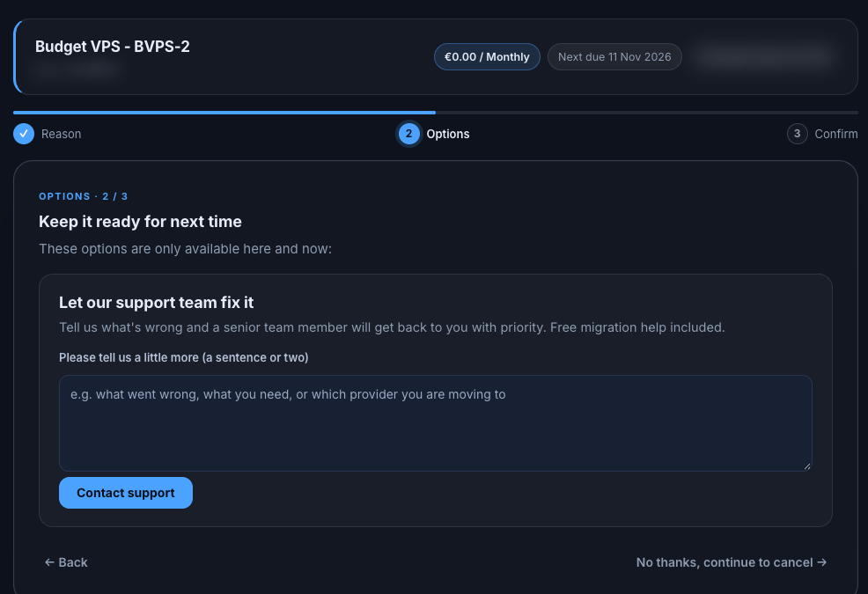Image resolution: width=868 pixels, height=594 pixels.
Task: Click the OPTIONS · 2 / 3 label
Action: [x=83, y=196]
